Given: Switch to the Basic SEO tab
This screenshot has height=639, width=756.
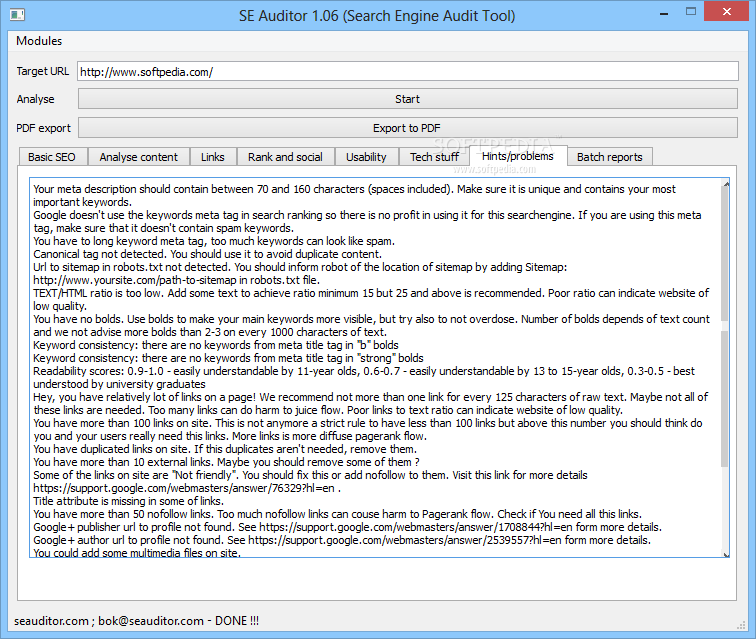Looking at the screenshot, I should (x=52, y=157).
